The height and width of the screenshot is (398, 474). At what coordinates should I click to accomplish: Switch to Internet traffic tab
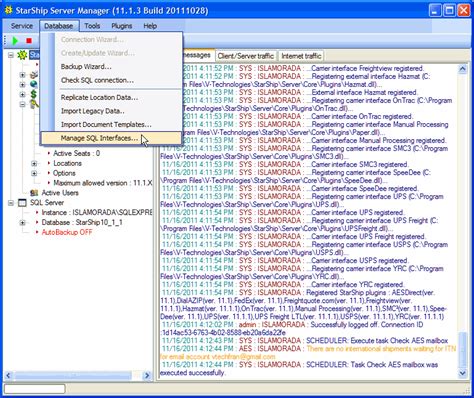(301, 56)
